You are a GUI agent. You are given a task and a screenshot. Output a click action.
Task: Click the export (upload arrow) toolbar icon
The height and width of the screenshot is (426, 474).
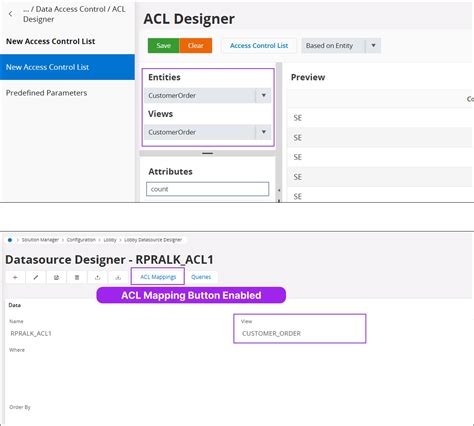98,277
